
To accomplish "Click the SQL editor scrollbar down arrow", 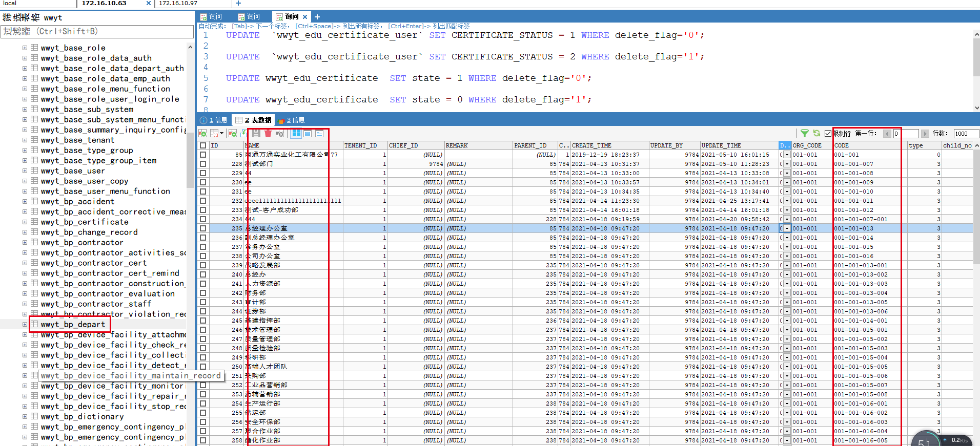I will [x=976, y=108].
